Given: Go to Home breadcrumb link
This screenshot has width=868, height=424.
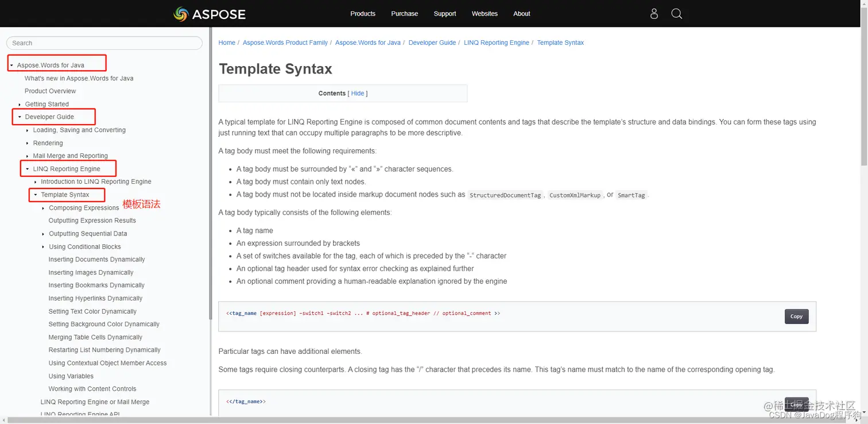Looking at the screenshot, I should coord(227,43).
